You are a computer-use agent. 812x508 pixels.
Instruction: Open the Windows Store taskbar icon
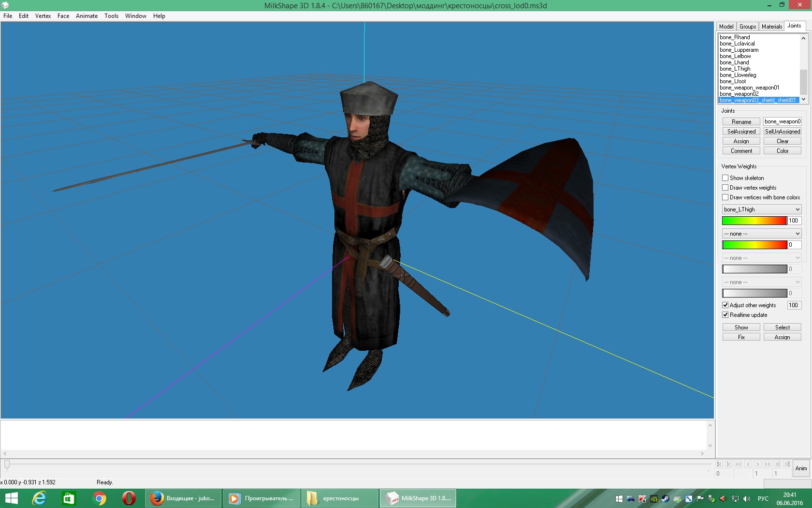click(69, 498)
